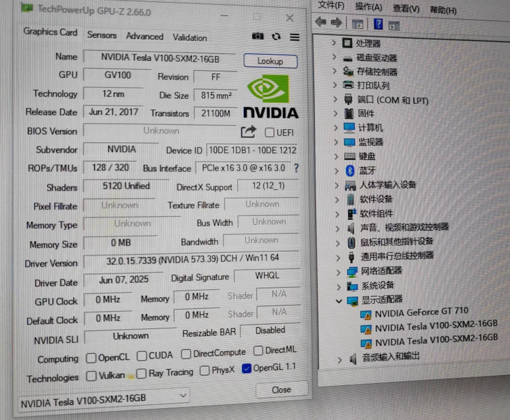This screenshot has width=510, height=420.
Task: Select the 蓝牙 Bluetooth icon
Action: click(x=350, y=170)
